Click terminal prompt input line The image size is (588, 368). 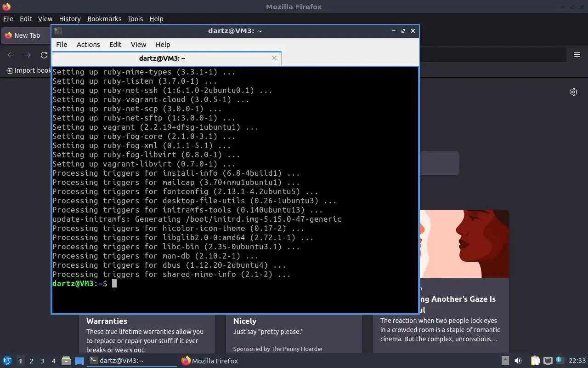coord(234,283)
